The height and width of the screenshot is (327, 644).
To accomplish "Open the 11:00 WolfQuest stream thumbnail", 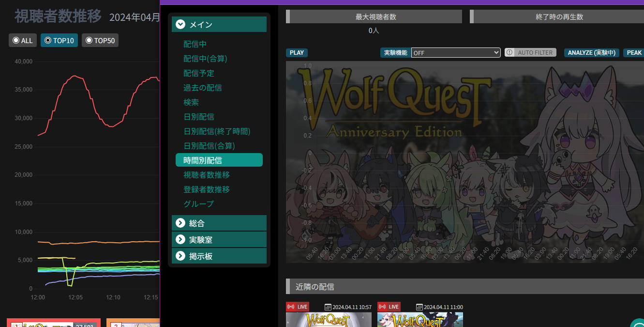I will (420, 320).
